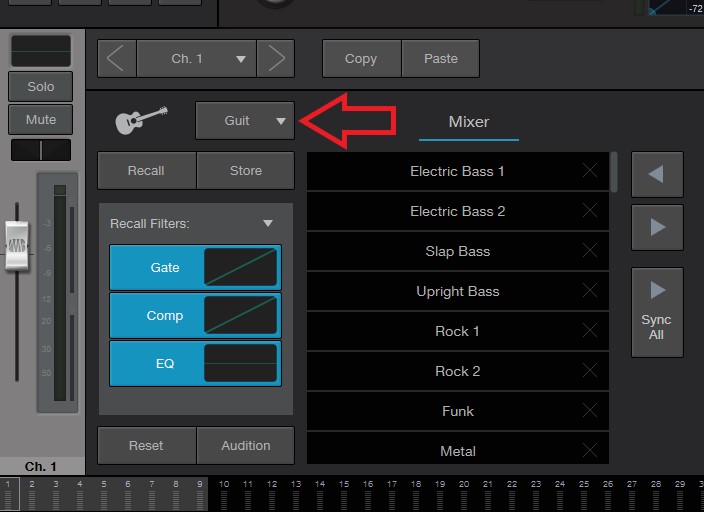Click the preset list scrollbar
The height and width of the screenshot is (512, 704).
pos(614,172)
